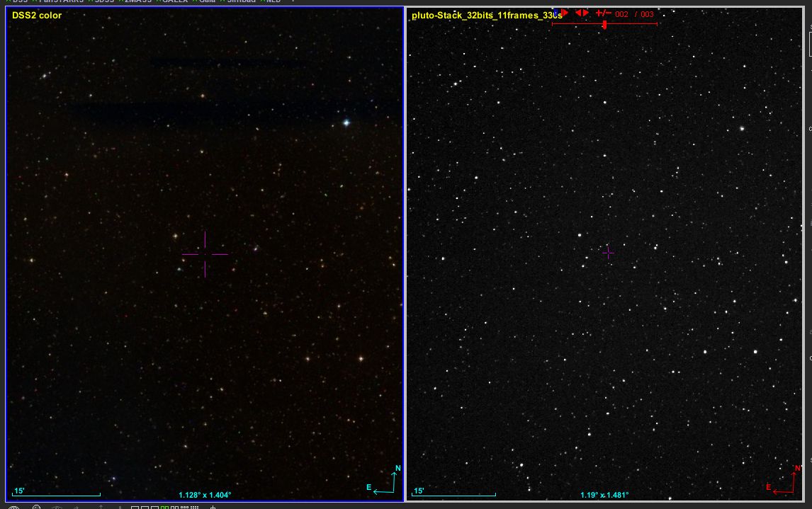Click the red N-E compass in pluto view
The height and width of the screenshot is (509, 812).
pos(786,480)
